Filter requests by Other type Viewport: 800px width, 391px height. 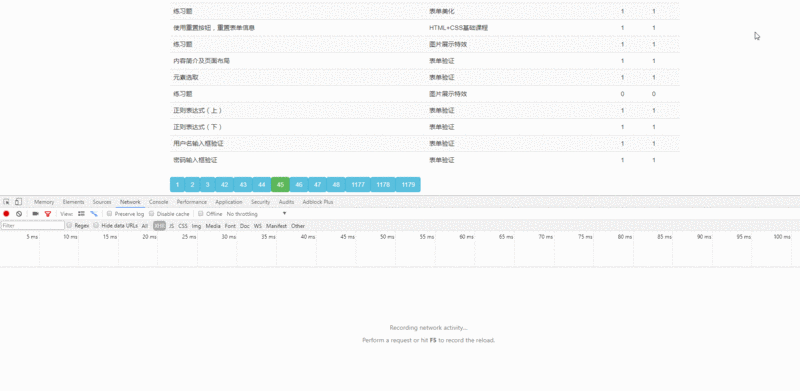(x=298, y=226)
